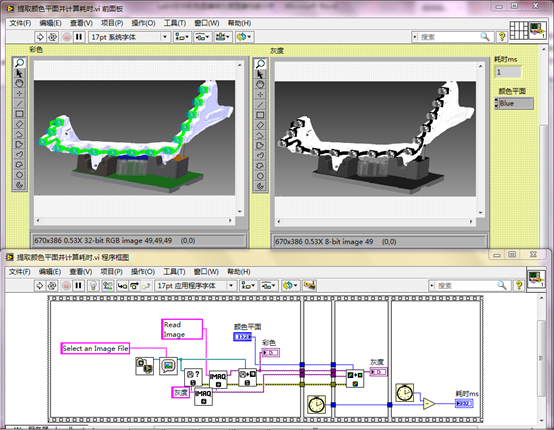Click the Read Image string constant

[x=182, y=329]
